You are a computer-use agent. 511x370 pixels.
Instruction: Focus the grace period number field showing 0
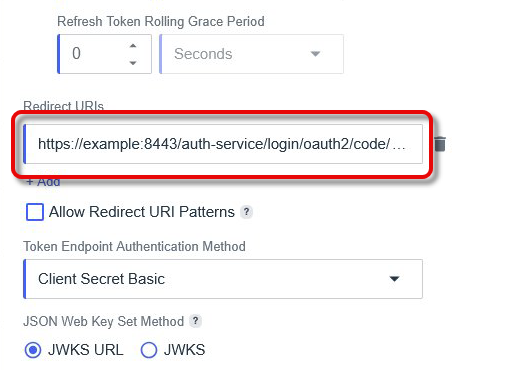click(x=104, y=54)
